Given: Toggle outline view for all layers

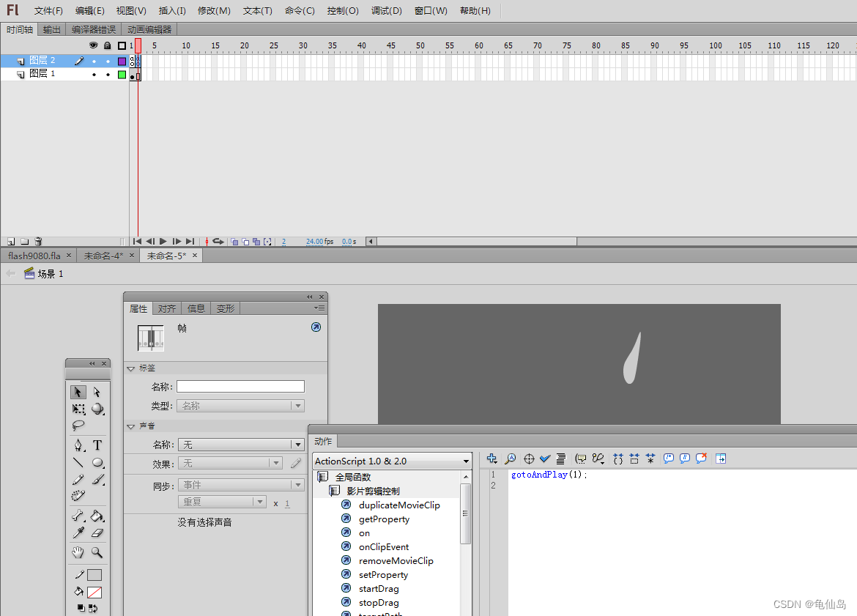Looking at the screenshot, I should point(122,45).
